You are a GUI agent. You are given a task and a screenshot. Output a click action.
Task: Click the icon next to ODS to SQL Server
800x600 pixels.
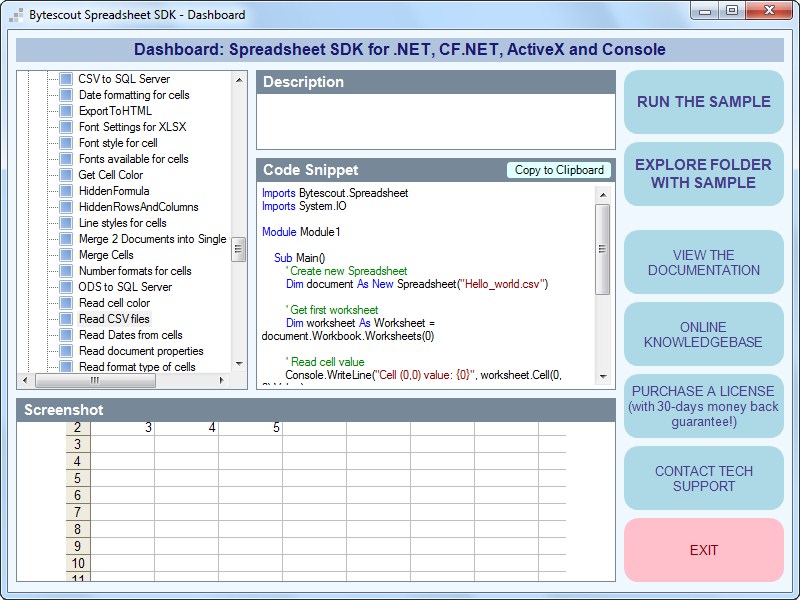tap(66, 287)
